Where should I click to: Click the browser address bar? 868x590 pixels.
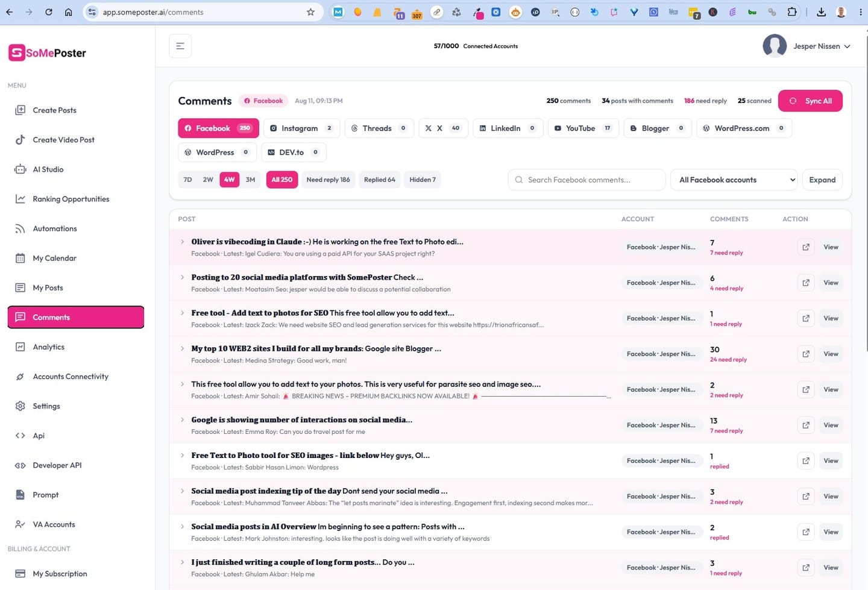tap(202, 12)
